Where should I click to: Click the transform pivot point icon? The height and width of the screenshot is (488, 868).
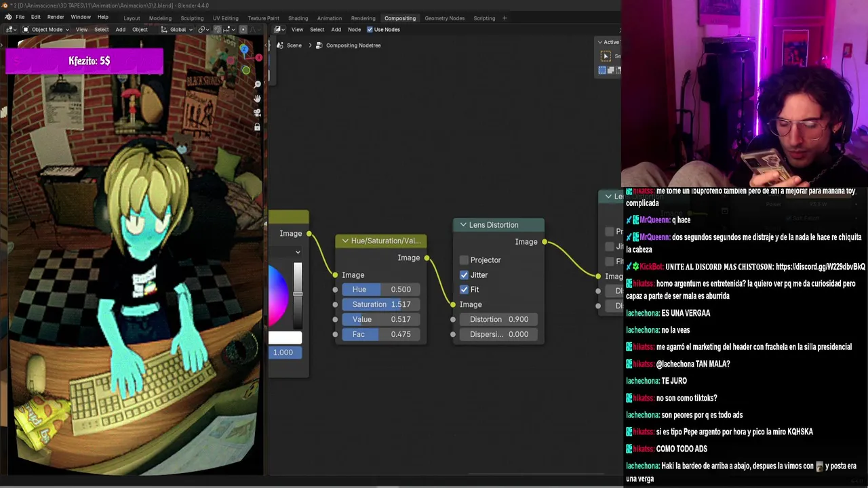[x=202, y=30]
